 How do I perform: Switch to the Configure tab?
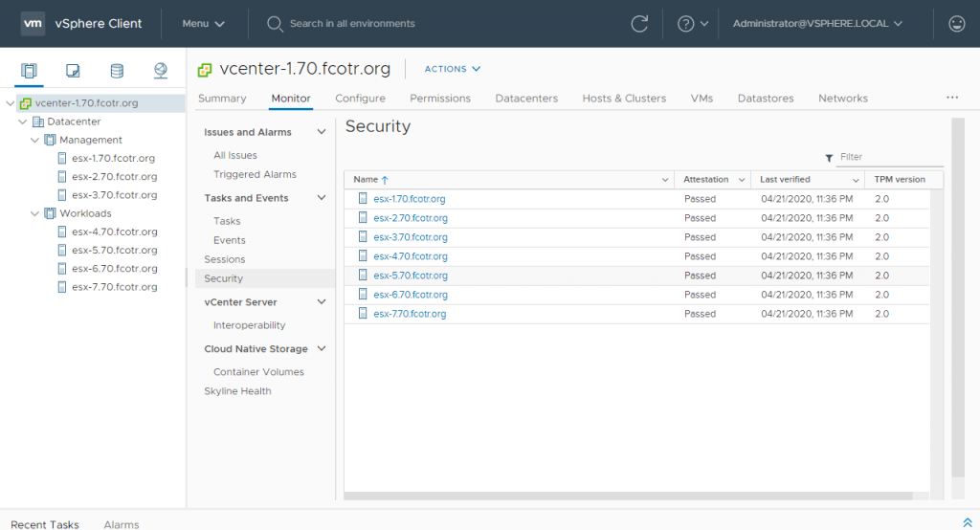360,99
